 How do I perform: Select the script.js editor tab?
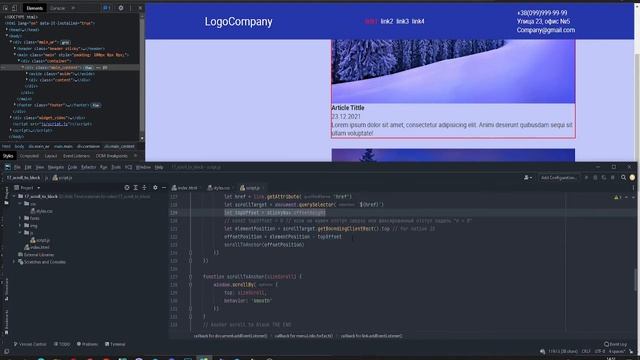[251, 188]
